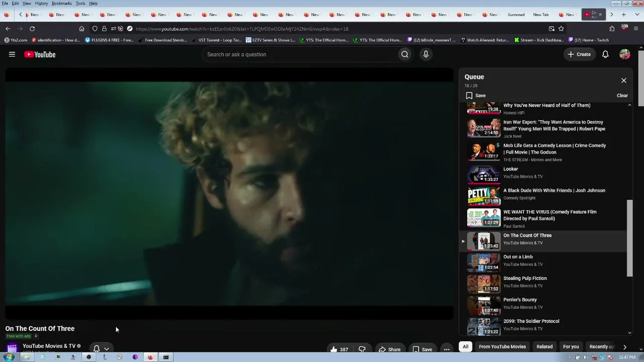Select the Related filter chip
The height and width of the screenshot is (362, 644).
coord(544,346)
